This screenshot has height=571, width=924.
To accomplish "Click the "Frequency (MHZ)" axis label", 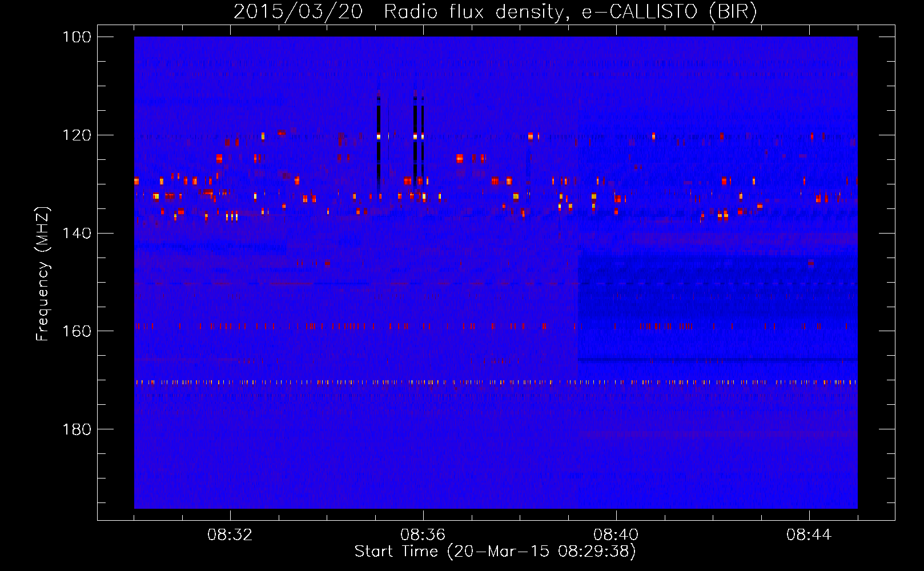I will pyautogui.click(x=43, y=274).
